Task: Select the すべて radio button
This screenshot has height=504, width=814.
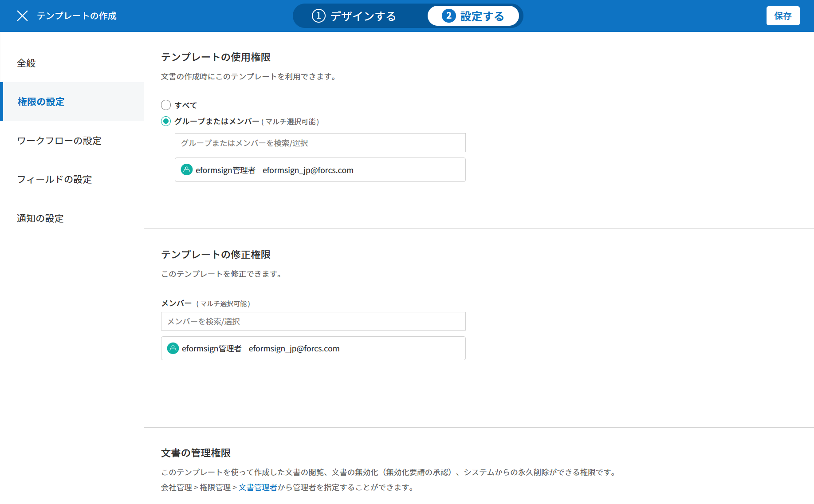Action: pos(166,105)
